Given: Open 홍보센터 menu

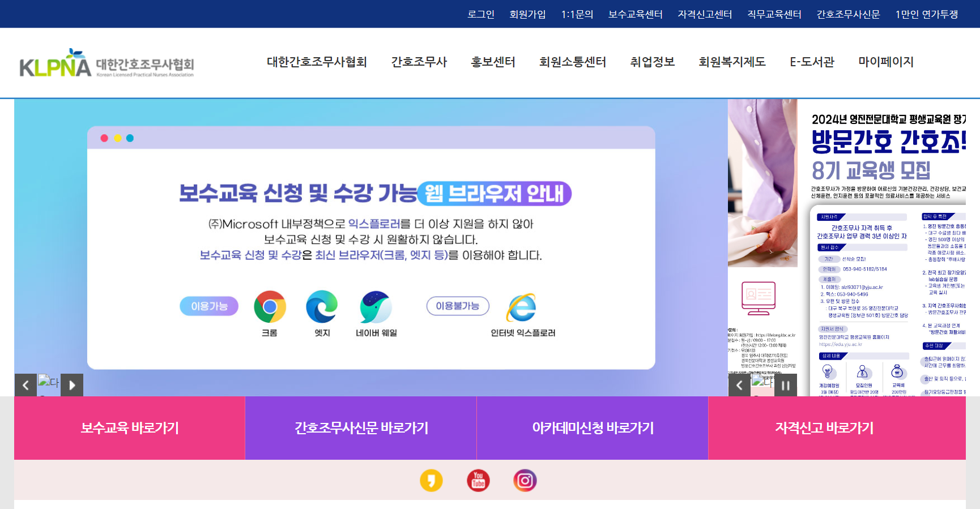Looking at the screenshot, I should pyautogui.click(x=493, y=62).
